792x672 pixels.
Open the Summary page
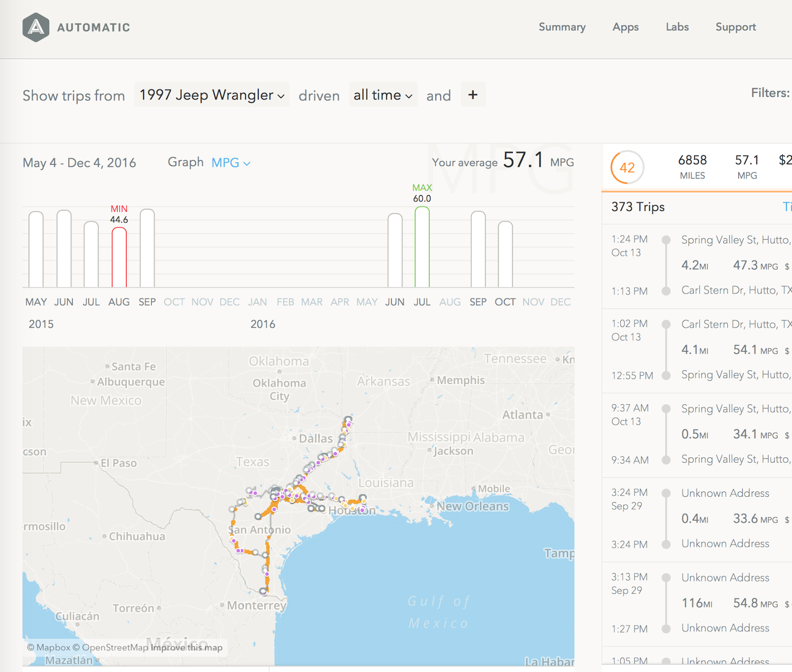(562, 27)
